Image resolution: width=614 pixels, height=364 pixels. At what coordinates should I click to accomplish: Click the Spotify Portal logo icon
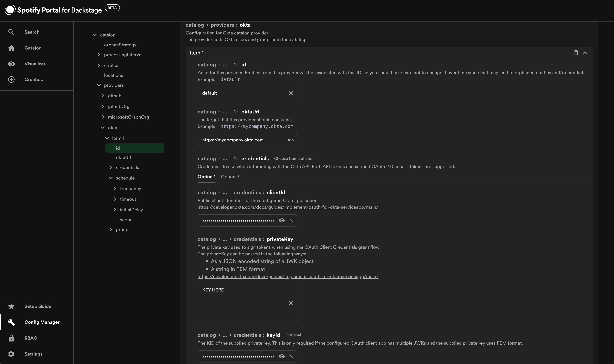10,10
